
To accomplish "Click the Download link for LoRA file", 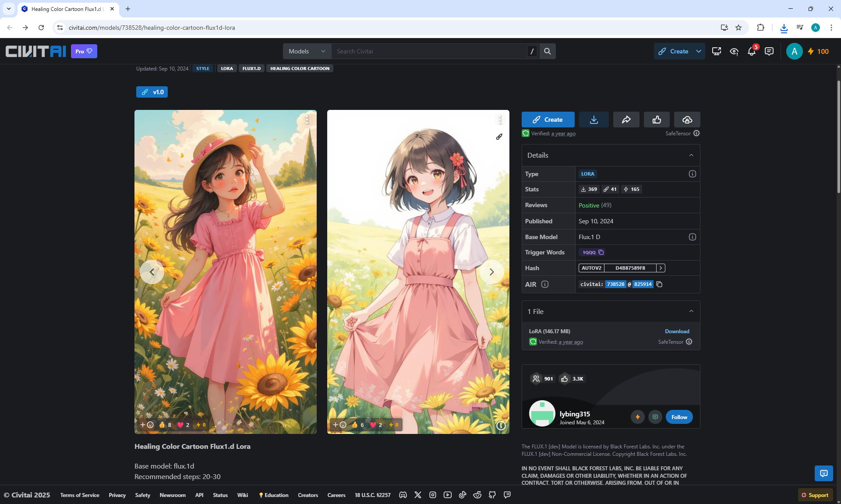I will pos(677,331).
